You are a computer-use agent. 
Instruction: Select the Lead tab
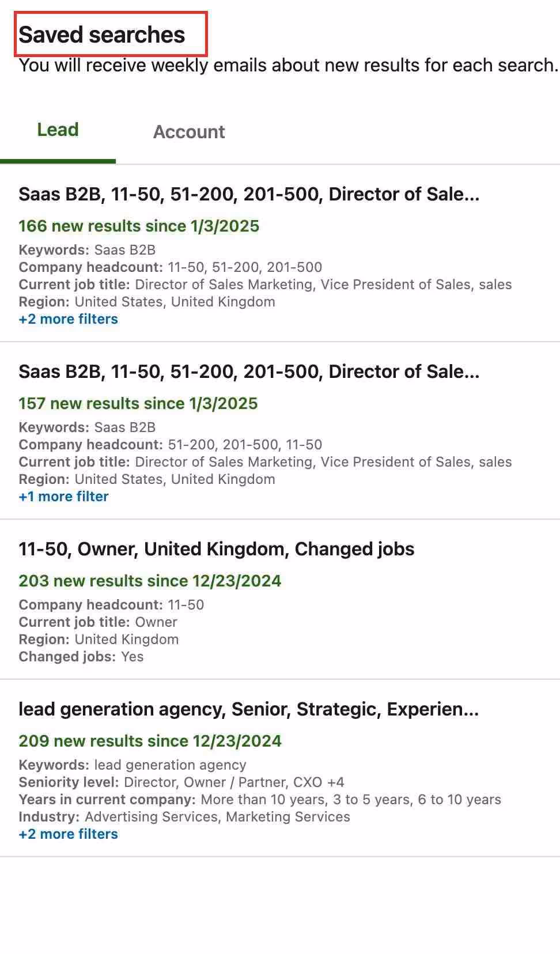click(58, 130)
